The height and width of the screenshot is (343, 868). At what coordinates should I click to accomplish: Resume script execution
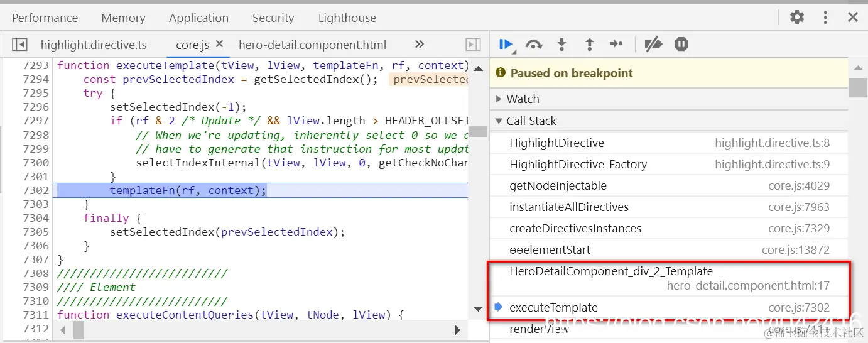506,44
